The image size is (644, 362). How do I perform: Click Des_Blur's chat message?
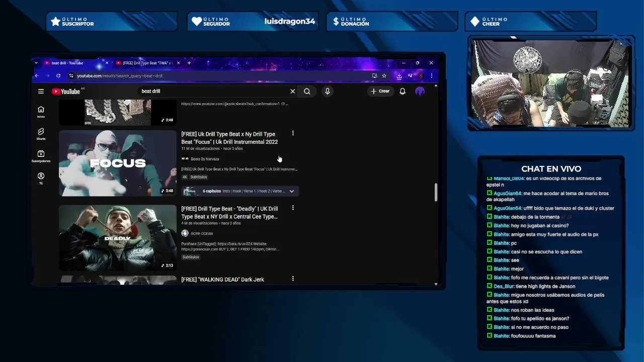[x=531, y=286]
